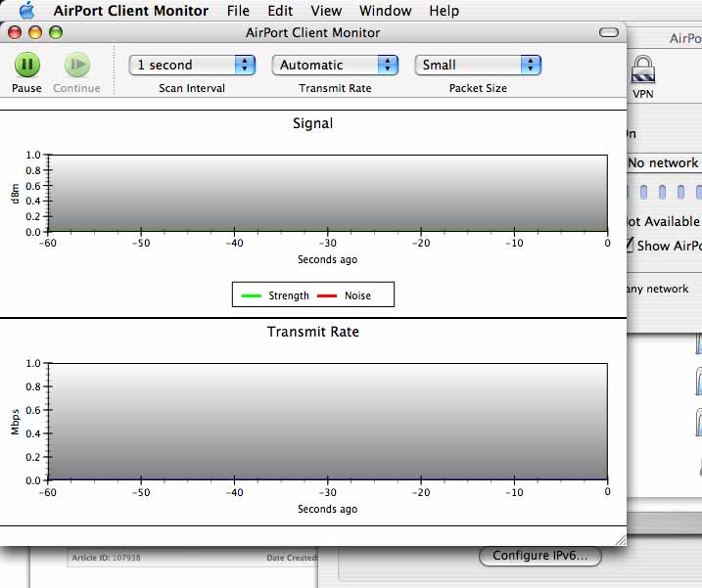
Task: Click the dBm axis label on Signal graph
Action: 16,194
